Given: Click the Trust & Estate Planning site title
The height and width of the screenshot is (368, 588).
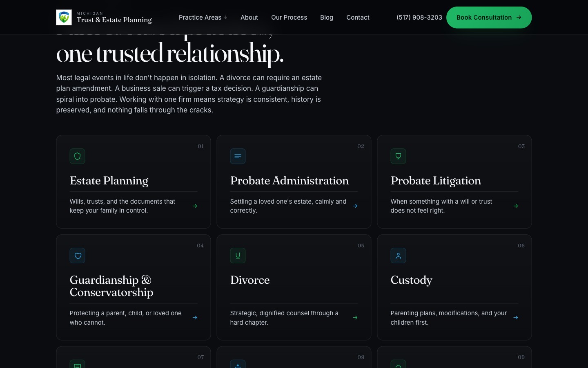Looking at the screenshot, I should pos(114,20).
